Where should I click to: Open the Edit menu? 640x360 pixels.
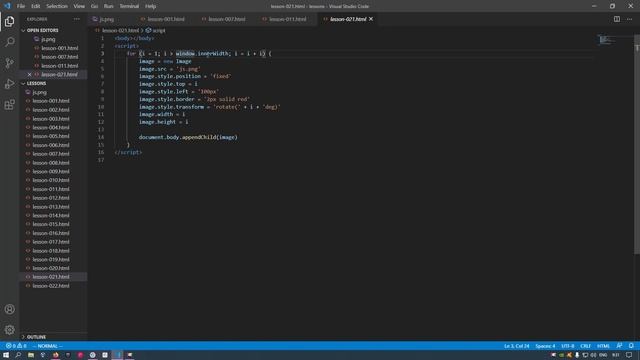point(36,6)
